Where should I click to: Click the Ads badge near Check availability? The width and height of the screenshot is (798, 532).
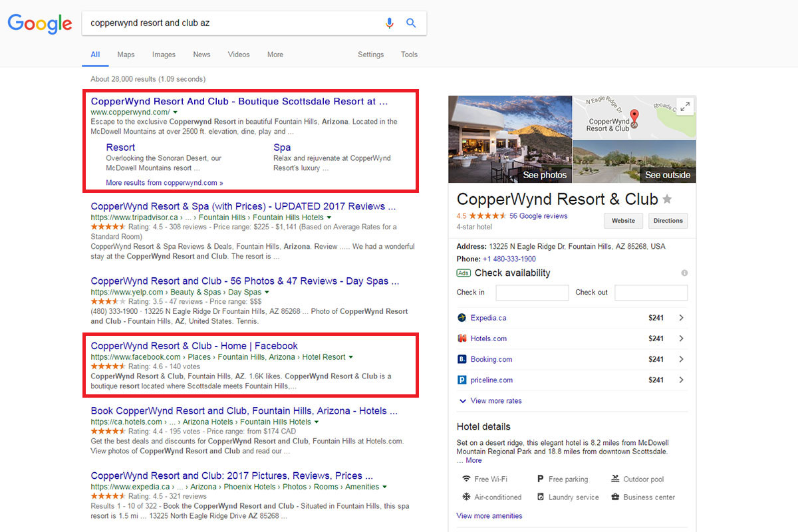coord(464,273)
